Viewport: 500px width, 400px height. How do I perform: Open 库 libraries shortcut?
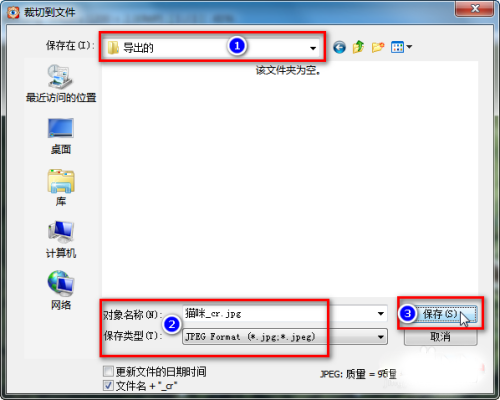[61, 188]
